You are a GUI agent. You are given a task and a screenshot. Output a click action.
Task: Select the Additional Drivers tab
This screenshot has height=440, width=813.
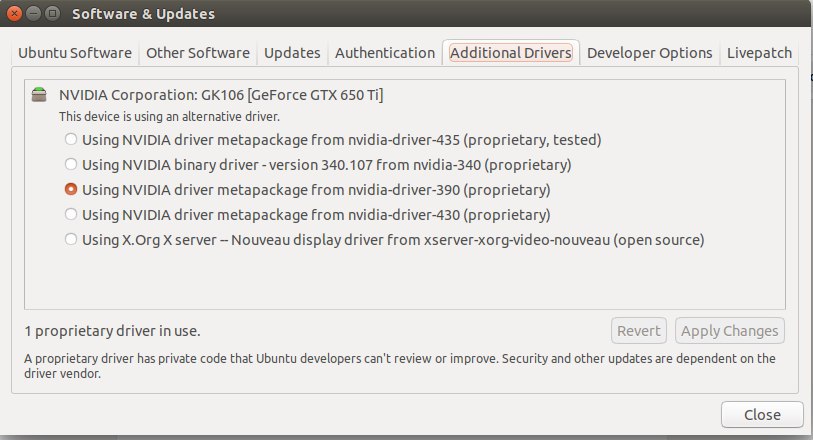point(511,53)
